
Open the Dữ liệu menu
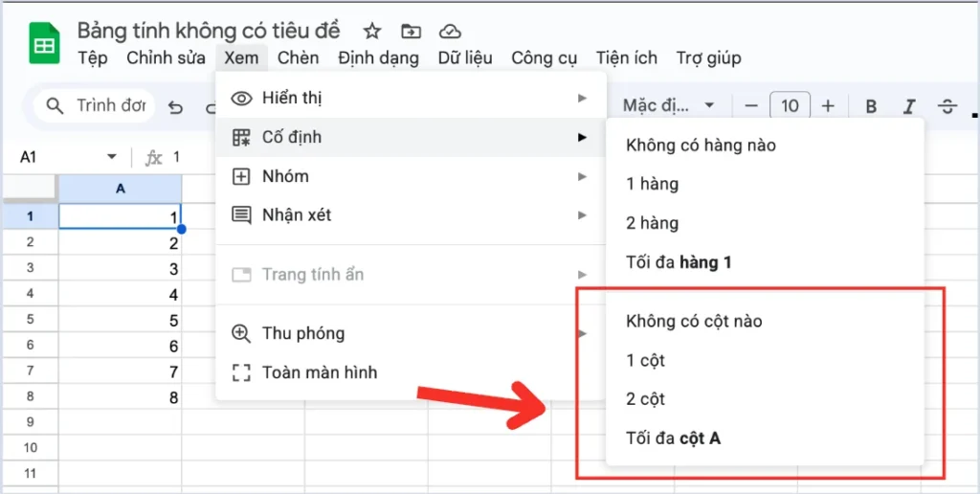pyautogui.click(x=465, y=58)
